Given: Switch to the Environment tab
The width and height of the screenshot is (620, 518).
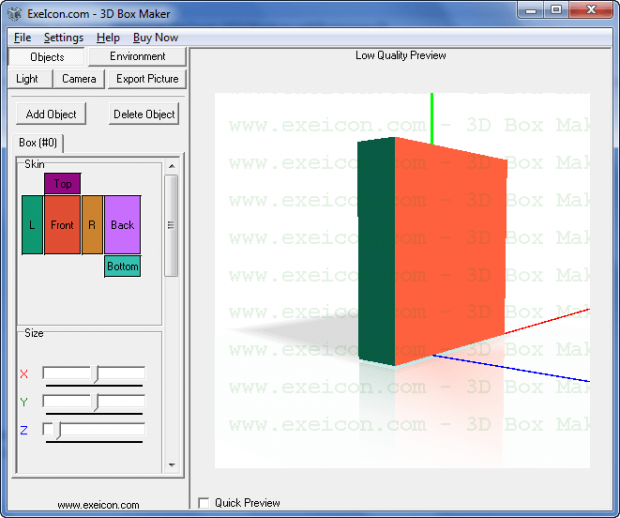Looking at the screenshot, I should pyautogui.click(x=138, y=57).
